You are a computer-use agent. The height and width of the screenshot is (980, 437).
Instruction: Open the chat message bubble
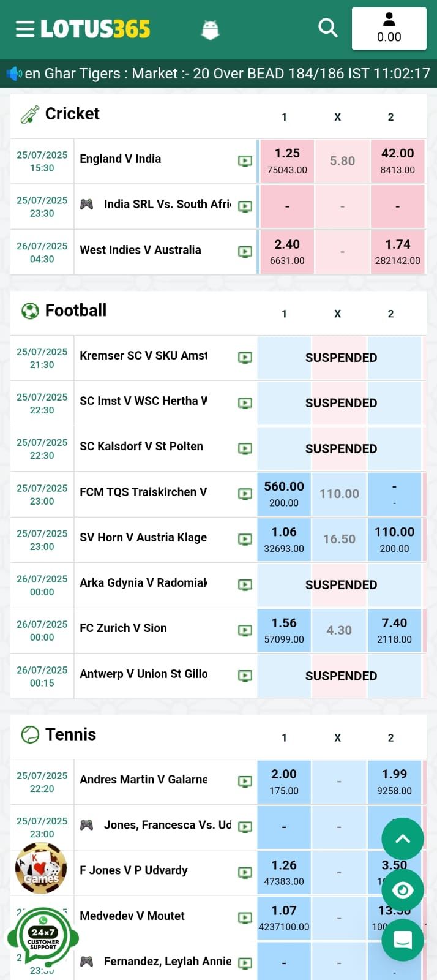[x=403, y=940]
